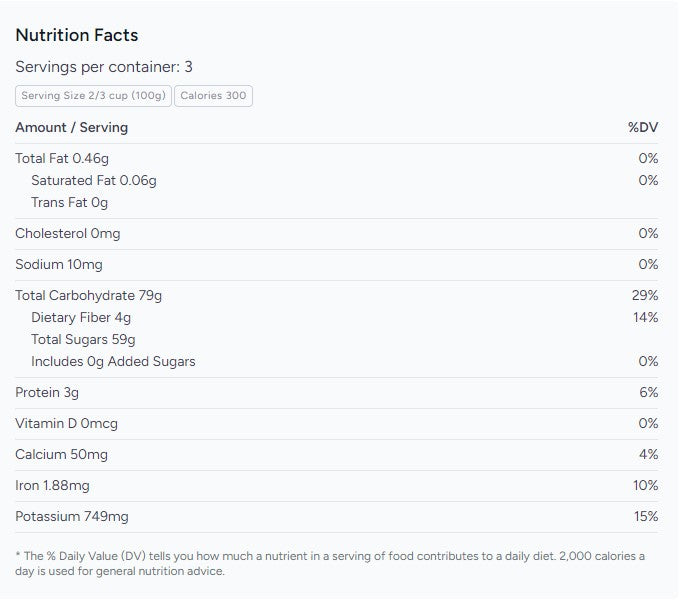Select the Total Carbohydrate 79g row
Screen dimensions: 680x606
coord(89,295)
